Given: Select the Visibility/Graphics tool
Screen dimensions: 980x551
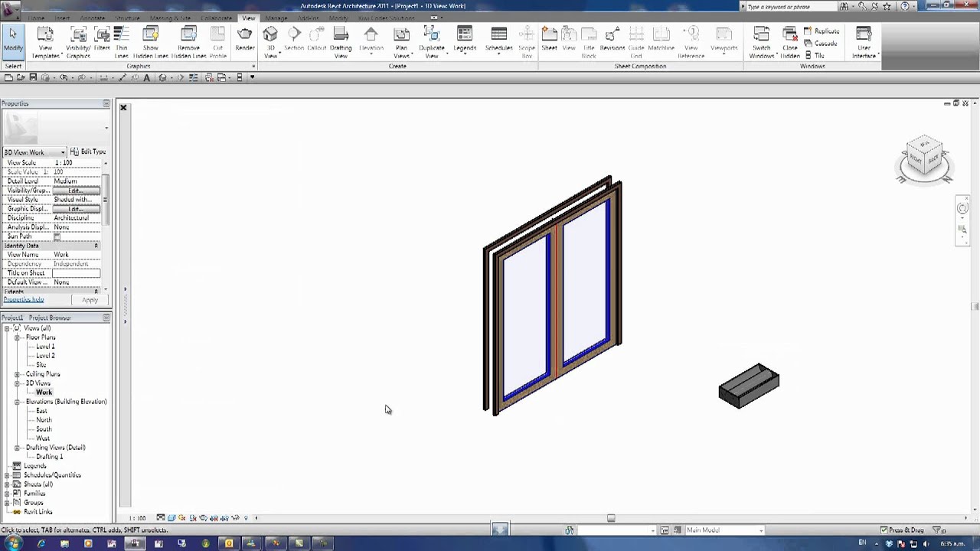Looking at the screenshot, I should tap(78, 38).
